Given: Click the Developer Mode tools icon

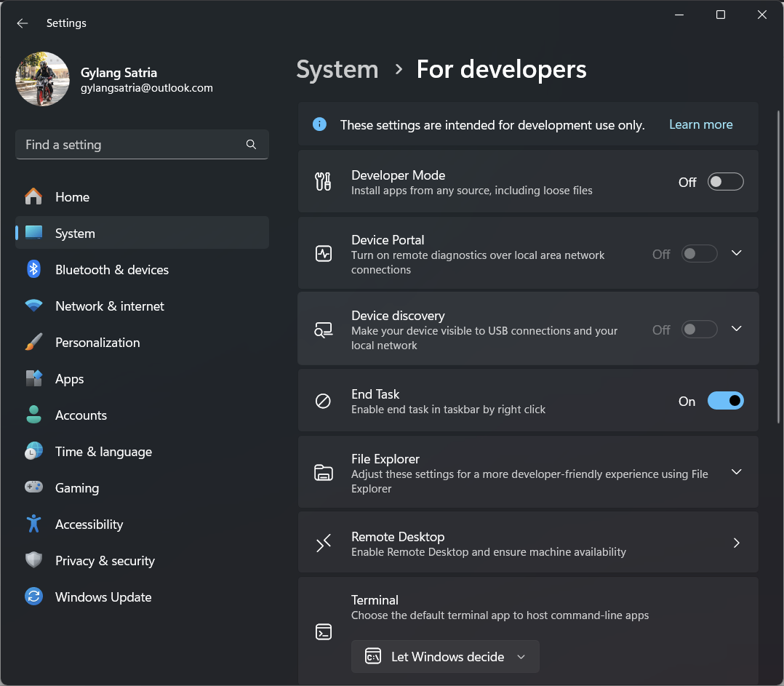Looking at the screenshot, I should tap(323, 181).
